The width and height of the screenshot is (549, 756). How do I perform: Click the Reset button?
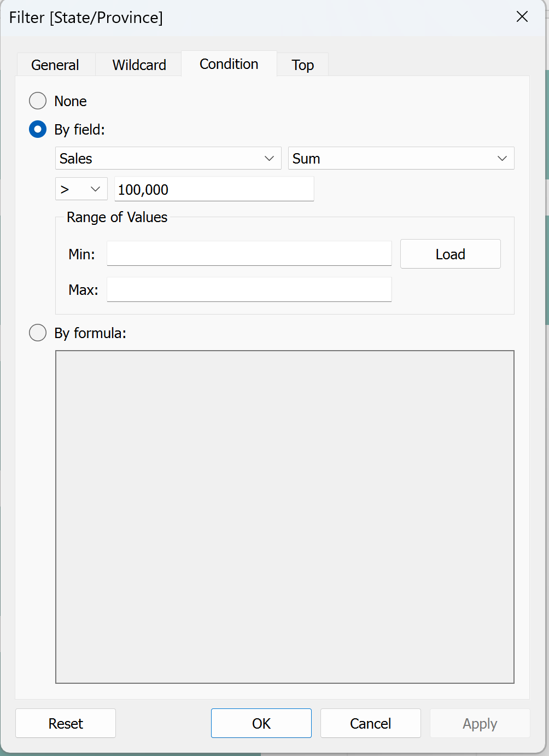pyautogui.click(x=66, y=723)
